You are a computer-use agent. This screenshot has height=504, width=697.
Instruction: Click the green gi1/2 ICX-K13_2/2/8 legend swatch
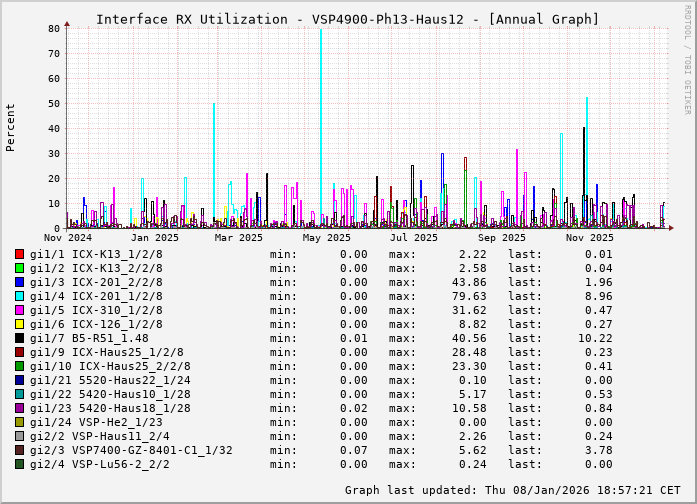point(20,268)
